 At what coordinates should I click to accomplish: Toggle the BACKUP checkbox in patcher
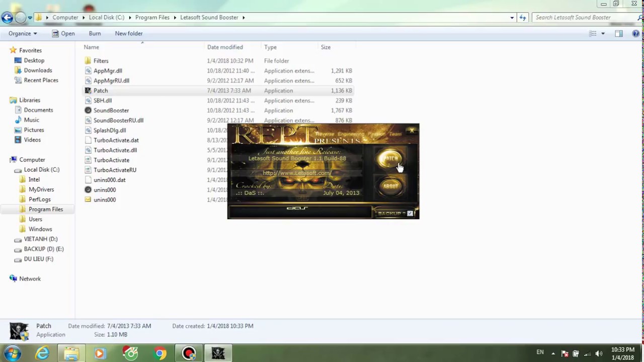(x=410, y=213)
